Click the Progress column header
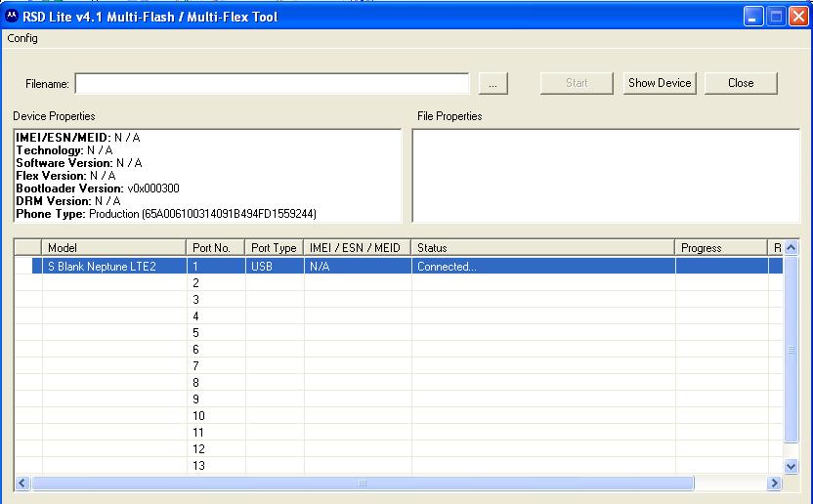 pos(721,248)
